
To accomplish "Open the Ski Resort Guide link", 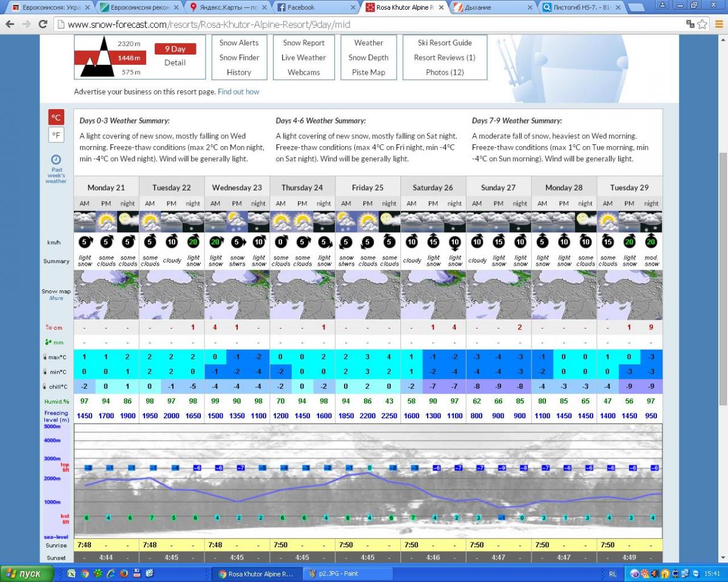I will click(x=445, y=43).
